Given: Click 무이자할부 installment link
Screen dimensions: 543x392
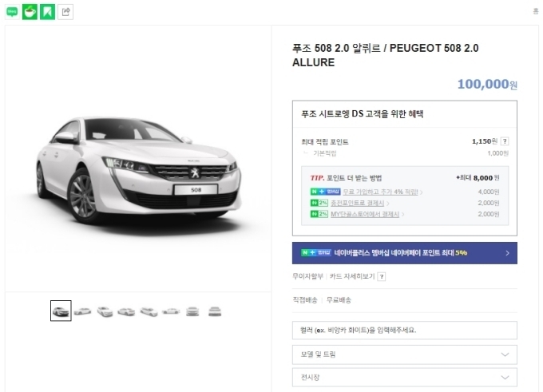Looking at the screenshot, I should pos(308,277).
